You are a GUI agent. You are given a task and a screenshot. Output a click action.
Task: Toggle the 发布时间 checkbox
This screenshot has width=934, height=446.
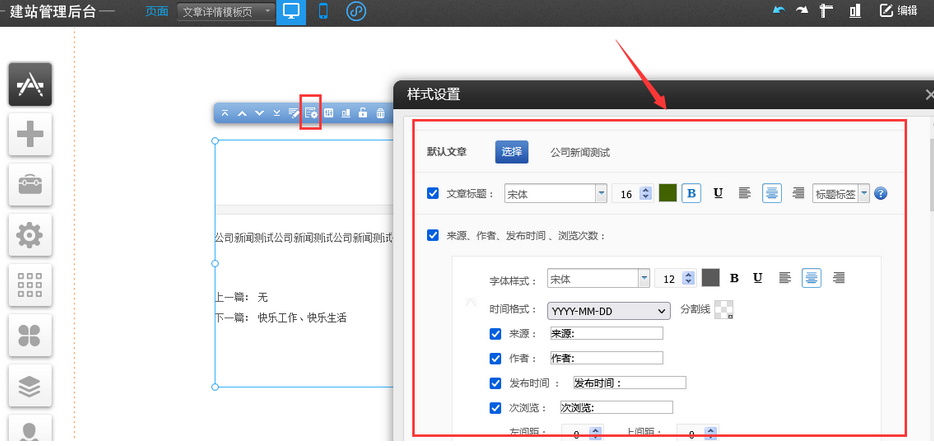pos(495,383)
